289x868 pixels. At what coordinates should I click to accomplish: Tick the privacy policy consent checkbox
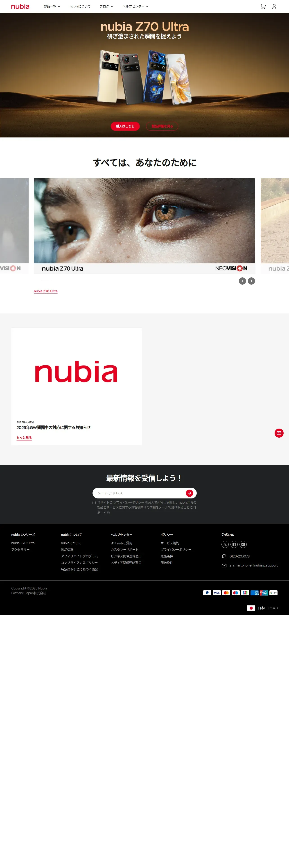94,503
